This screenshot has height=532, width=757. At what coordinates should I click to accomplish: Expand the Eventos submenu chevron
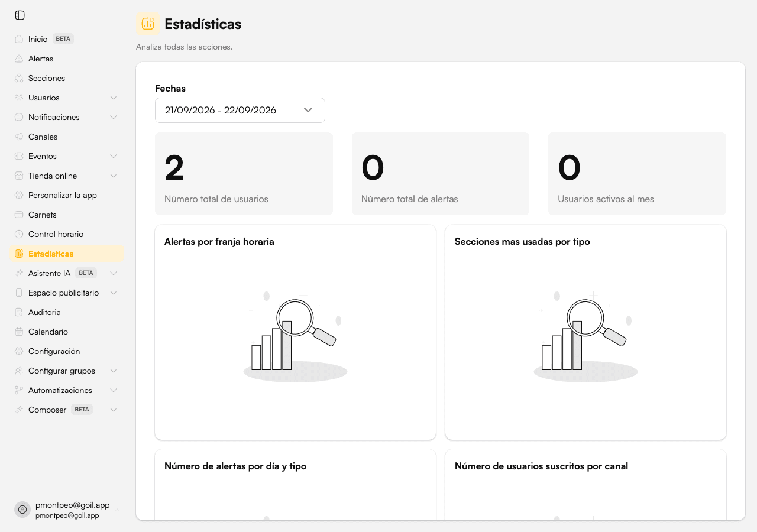point(114,156)
